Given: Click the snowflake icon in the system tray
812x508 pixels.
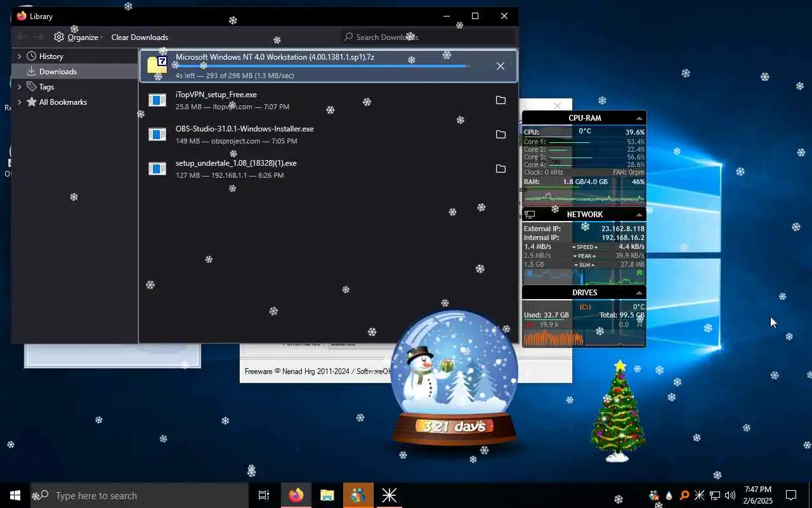Looking at the screenshot, I should pyautogui.click(x=700, y=496).
